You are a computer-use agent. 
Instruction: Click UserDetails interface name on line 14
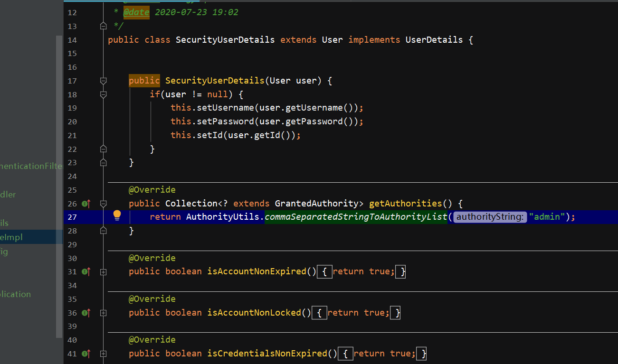[x=434, y=40]
